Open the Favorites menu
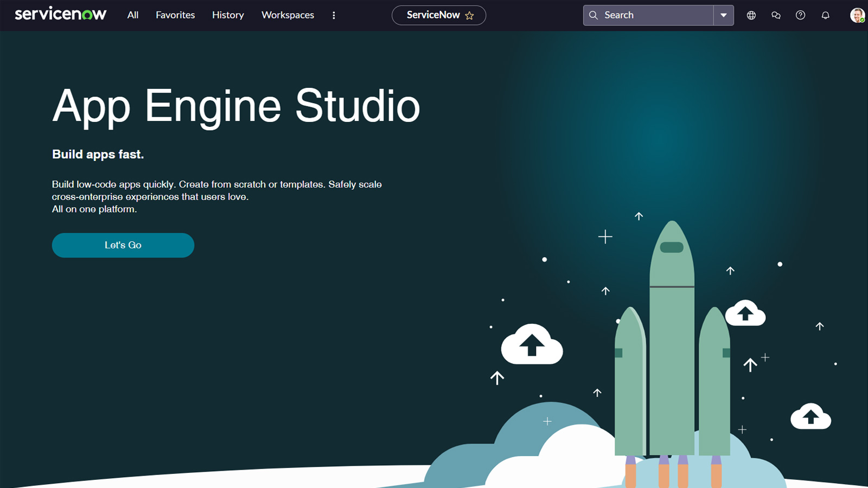868x488 pixels. coord(175,15)
